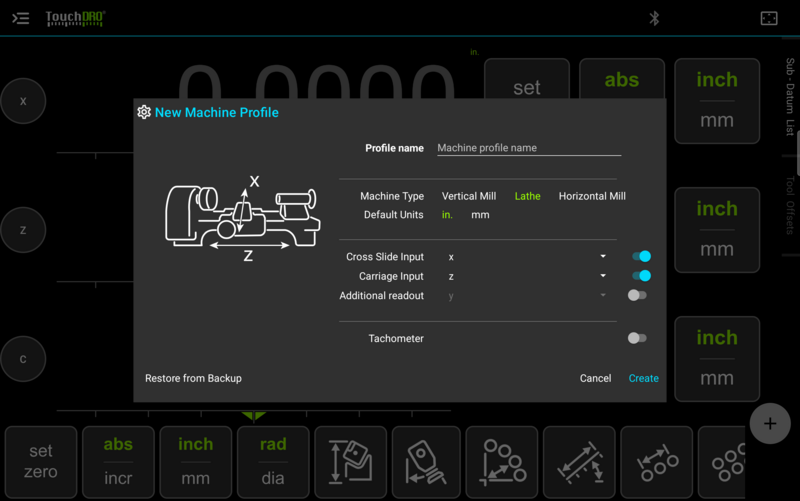Enable the Tachometer switch
The height and width of the screenshot is (501, 800).
point(637,338)
